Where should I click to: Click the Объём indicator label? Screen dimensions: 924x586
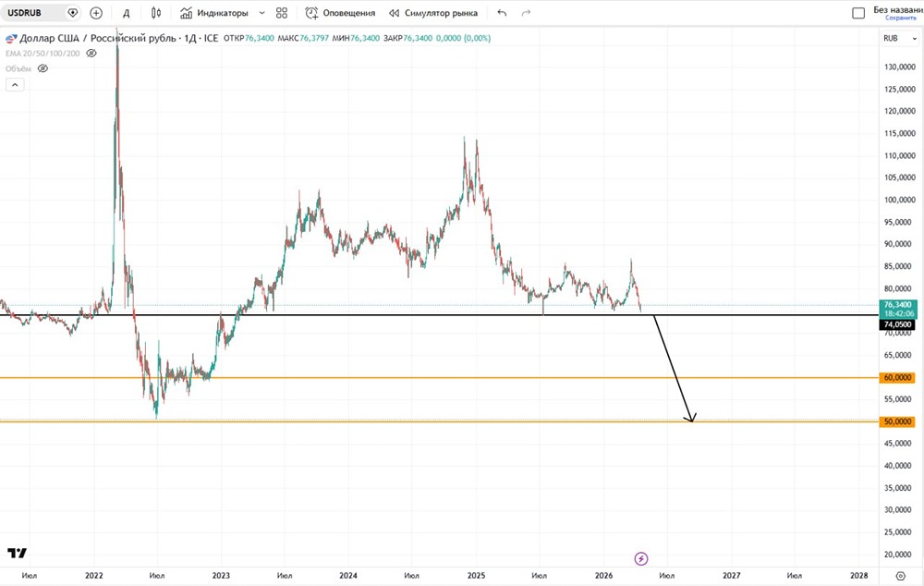click(x=18, y=68)
